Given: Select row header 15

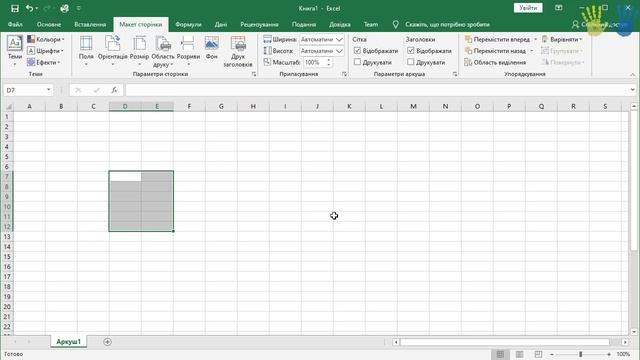Looking at the screenshot, I should click(7, 257).
